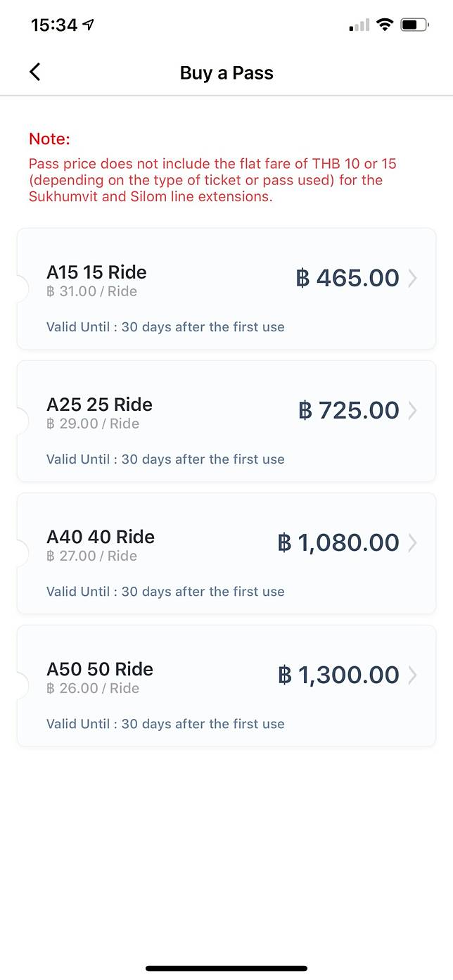The width and height of the screenshot is (453, 980).
Task: Tap the back arrow icon
Action: 34,72
